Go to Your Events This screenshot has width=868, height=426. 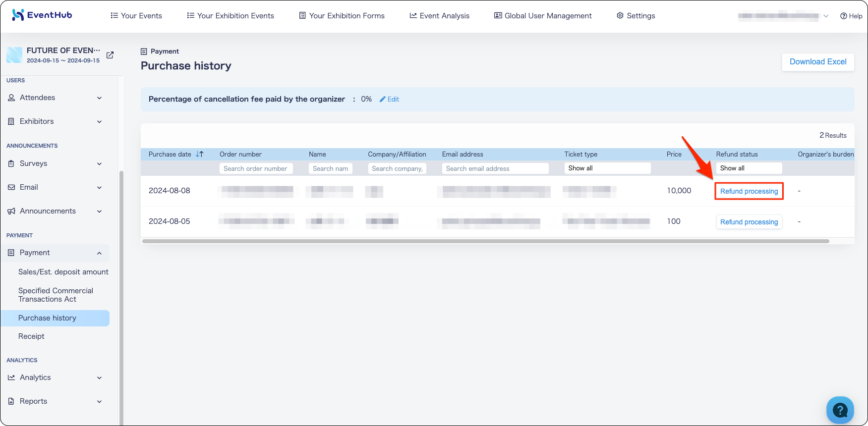(136, 16)
